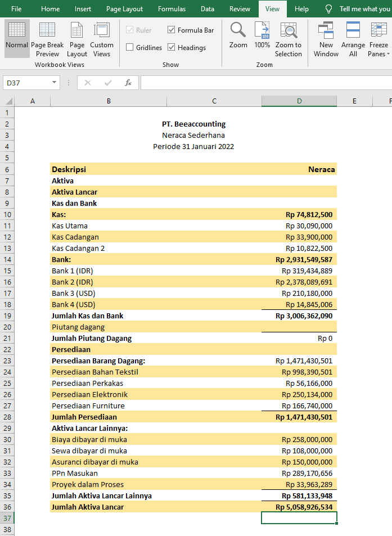Select column D header
The width and height of the screenshot is (392, 536).
point(299,101)
